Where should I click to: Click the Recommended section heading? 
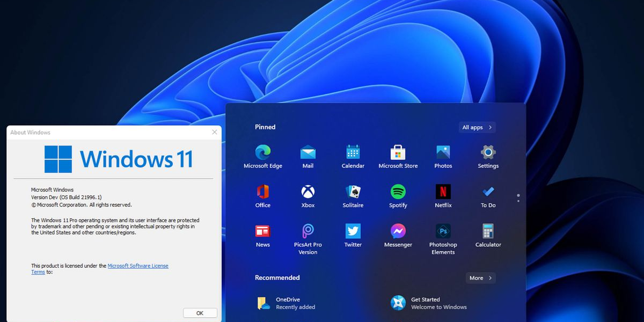(x=277, y=277)
